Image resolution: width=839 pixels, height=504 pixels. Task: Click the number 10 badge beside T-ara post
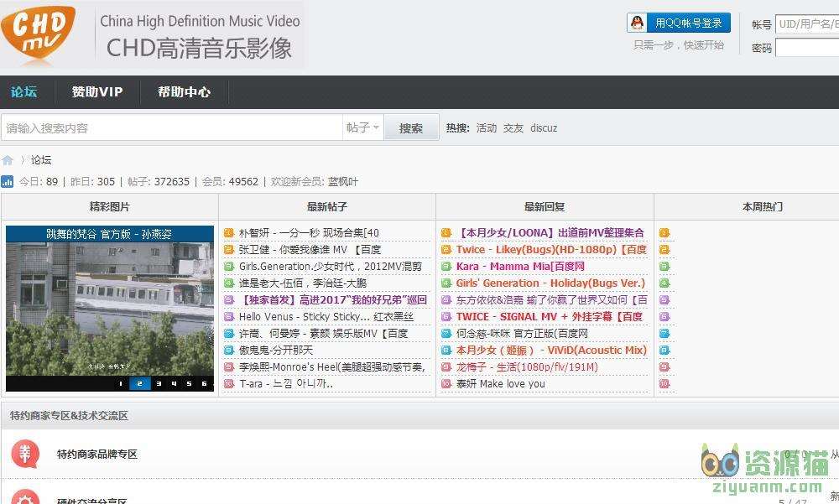(229, 383)
